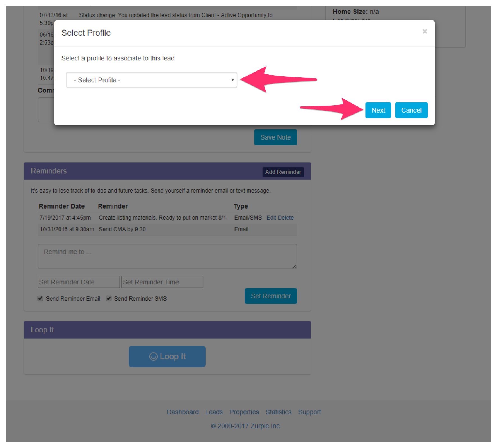Image resolution: width=497 pixels, height=448 pixels.
Task: Click the Loop It button
Action: pyautogui.click(x=167, y=356)
